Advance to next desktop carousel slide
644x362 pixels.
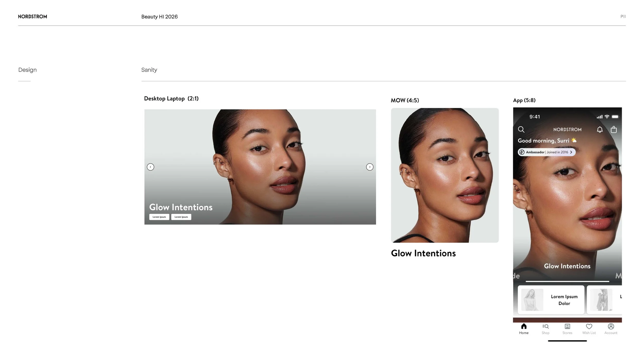click(x=370, y=167)
